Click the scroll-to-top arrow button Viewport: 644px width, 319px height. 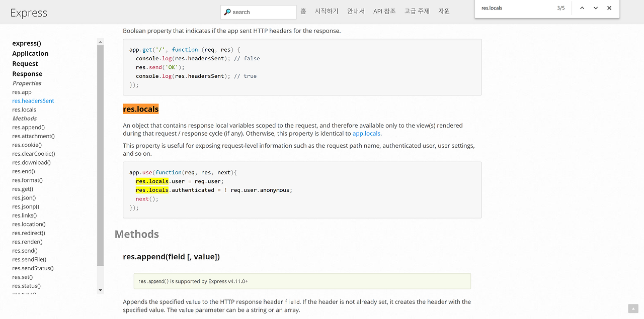[633, 308]
